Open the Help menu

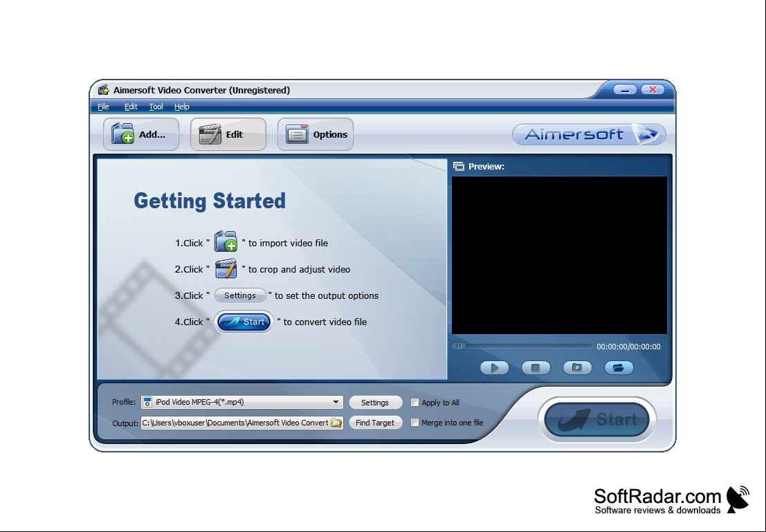(x=182, y=107)
